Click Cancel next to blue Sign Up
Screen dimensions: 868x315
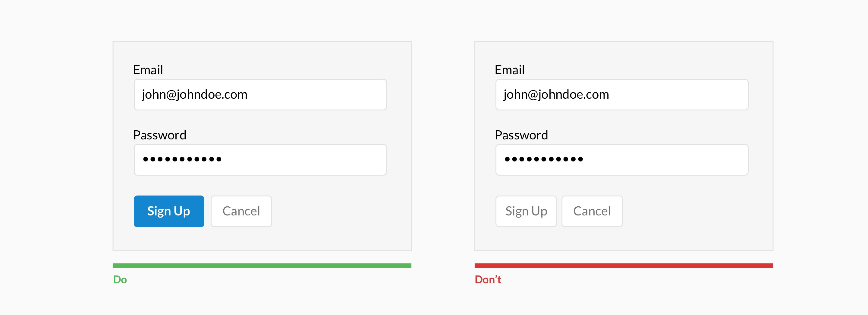(241, 211)
